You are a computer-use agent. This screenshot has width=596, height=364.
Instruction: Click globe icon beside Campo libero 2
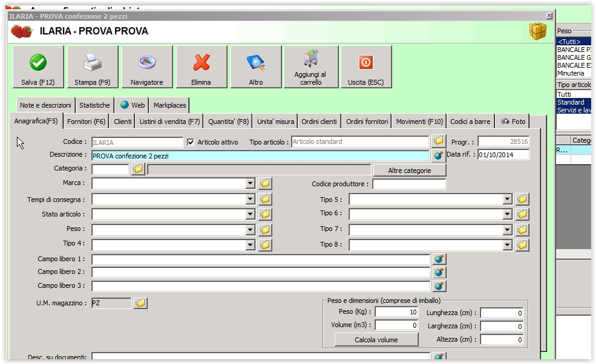point(439,273)
